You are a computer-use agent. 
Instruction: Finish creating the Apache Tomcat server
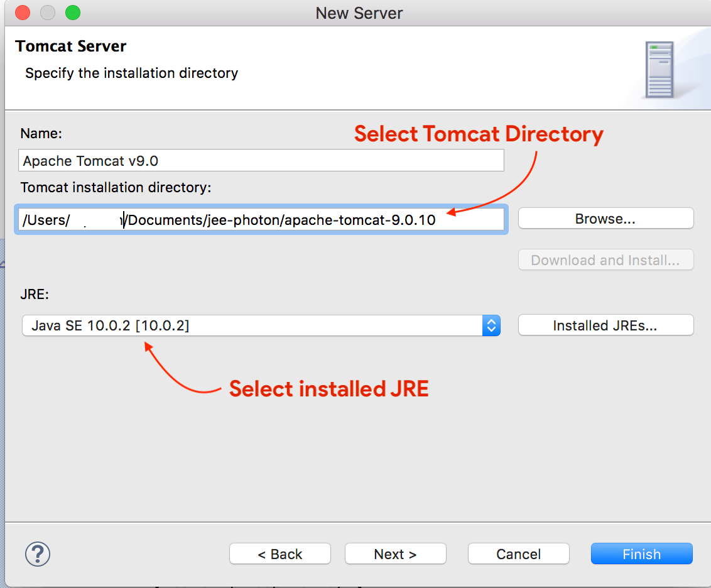click(641, 553)
